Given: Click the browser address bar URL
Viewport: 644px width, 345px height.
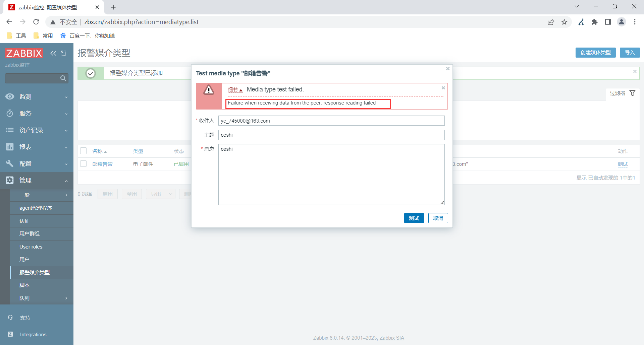Looking at the screenshot, I should point(141,22).
